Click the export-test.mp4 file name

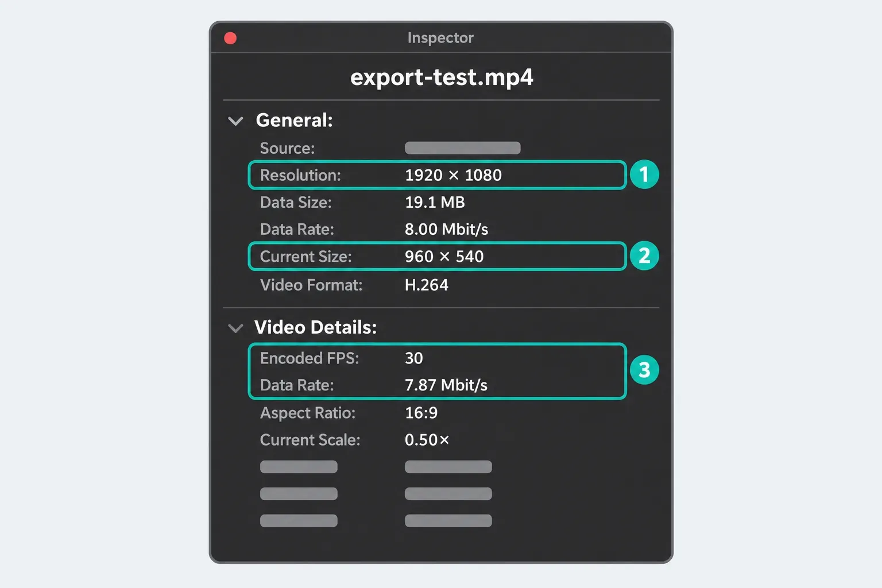point(442,77)
